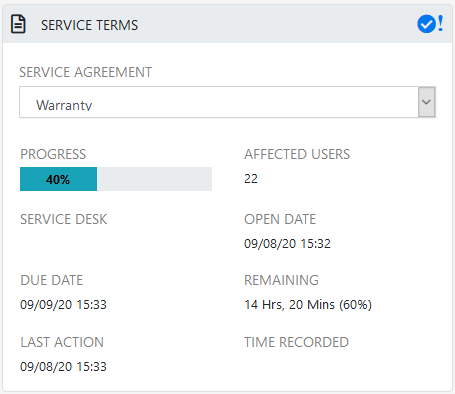Click the remaining value 14 Hrs, 20 Mins (60%)
Screen dimensions: 455x394
(308, 305)
